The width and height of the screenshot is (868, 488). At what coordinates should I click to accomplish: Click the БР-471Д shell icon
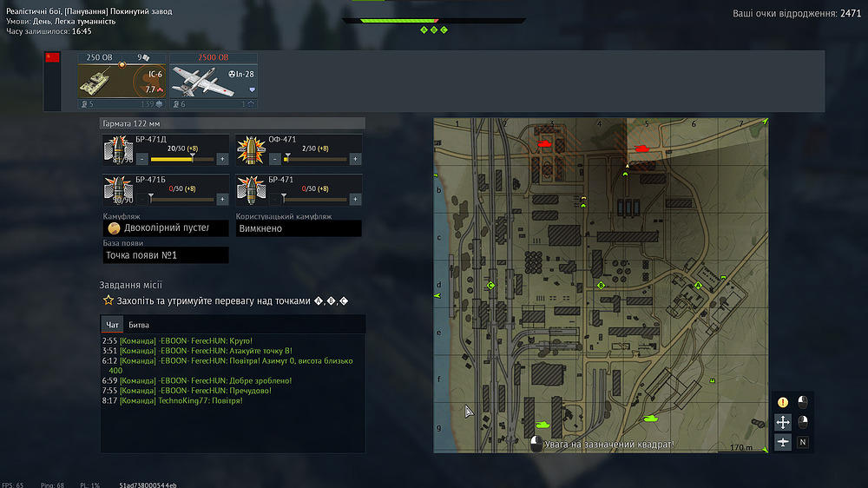click(117, 149)
